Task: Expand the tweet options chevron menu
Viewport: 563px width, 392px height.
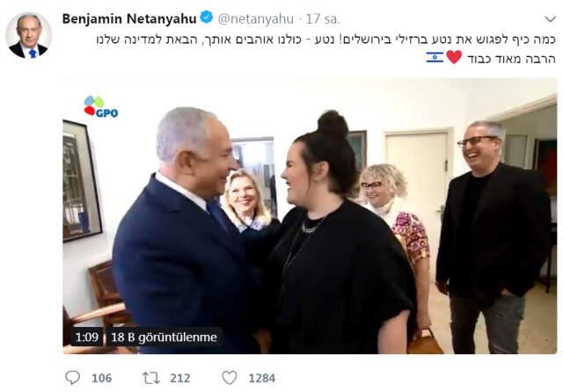Action: point(550,19)
